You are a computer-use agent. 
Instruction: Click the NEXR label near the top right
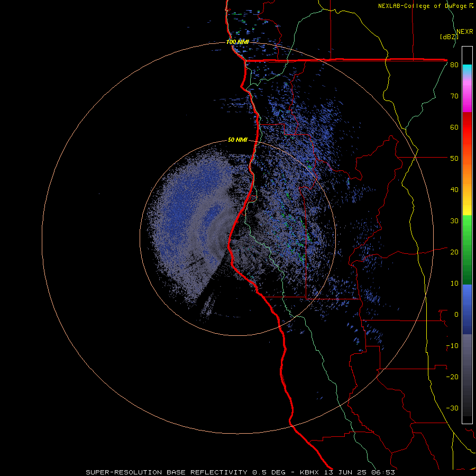coord(465,32)
